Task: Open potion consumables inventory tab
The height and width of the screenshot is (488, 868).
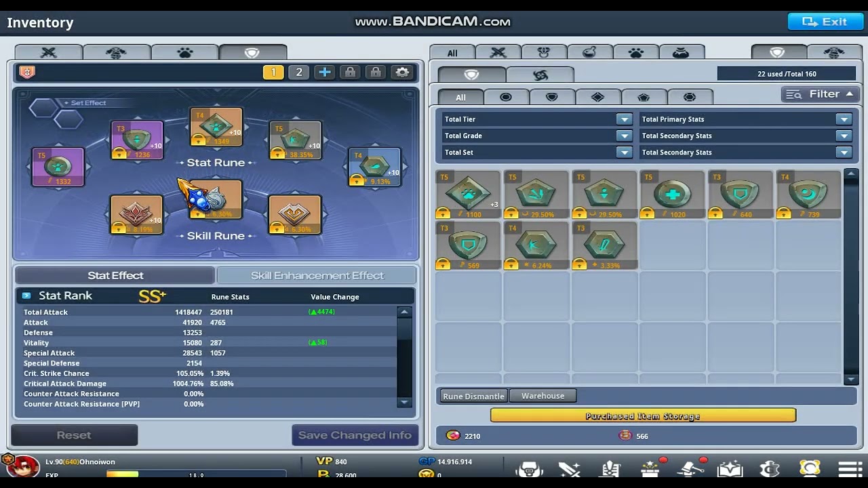Action: [590, 53]
